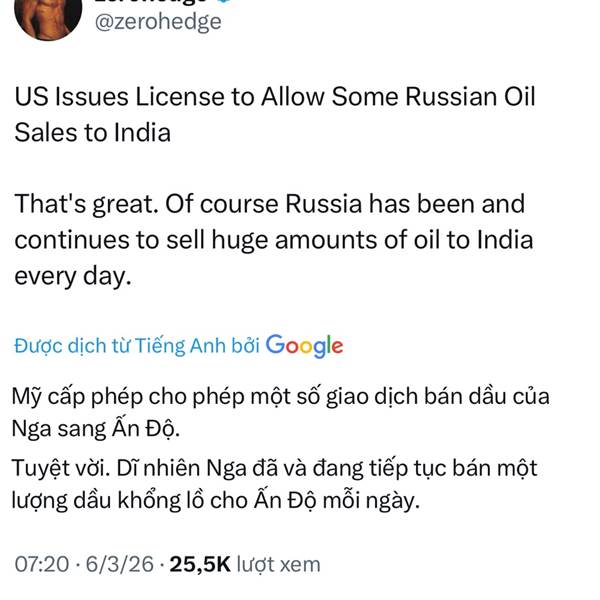Image resolution: width=600 pixels, height=600 pixels.
Task: Open the @zerohedge handle
Action: click(157, 21)
